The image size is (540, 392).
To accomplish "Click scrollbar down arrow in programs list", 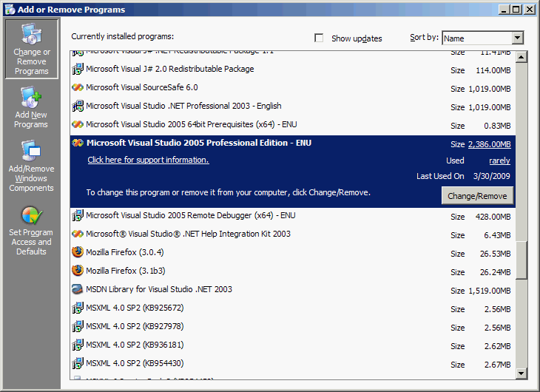I will click(522, 374).
